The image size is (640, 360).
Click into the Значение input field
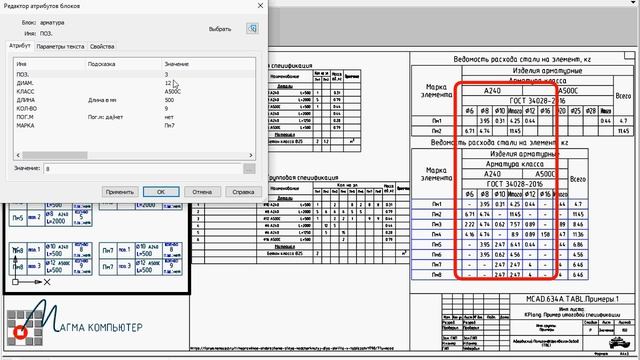143,169
